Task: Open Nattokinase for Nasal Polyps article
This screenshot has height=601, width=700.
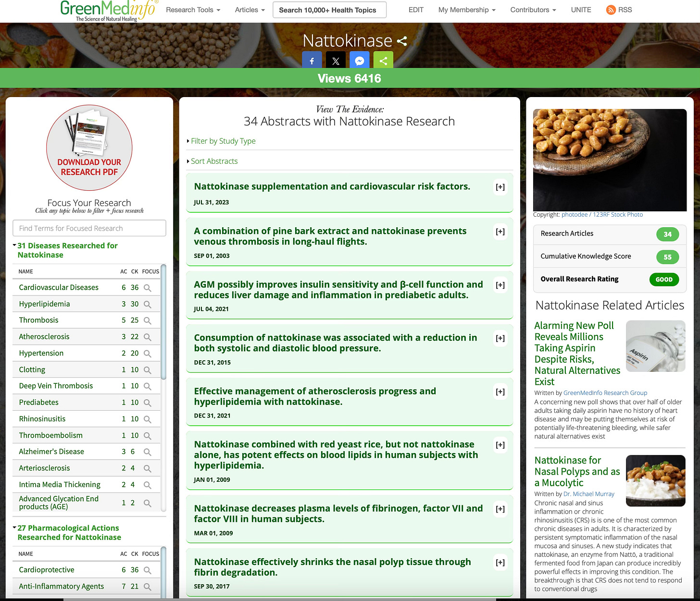Action: (x=577, y=471)
